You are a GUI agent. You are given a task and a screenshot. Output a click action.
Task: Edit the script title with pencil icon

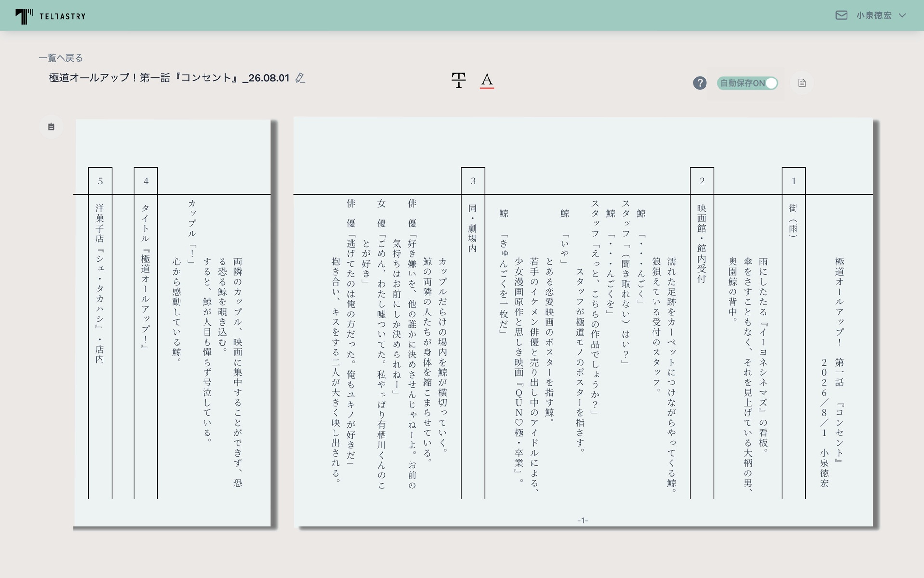[x=300, y=78]
